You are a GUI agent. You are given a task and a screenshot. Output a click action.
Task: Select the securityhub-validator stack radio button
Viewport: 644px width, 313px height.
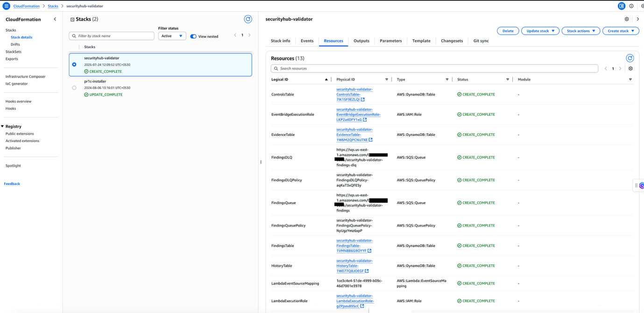(74, 64)
